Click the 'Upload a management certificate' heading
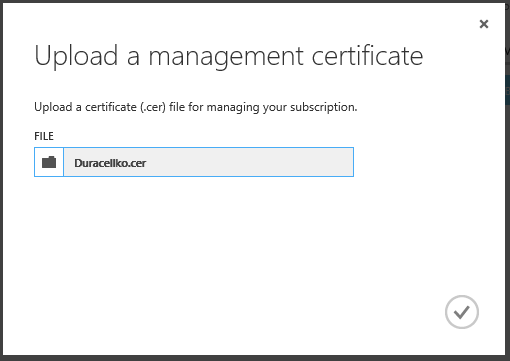 coord(229,56)
